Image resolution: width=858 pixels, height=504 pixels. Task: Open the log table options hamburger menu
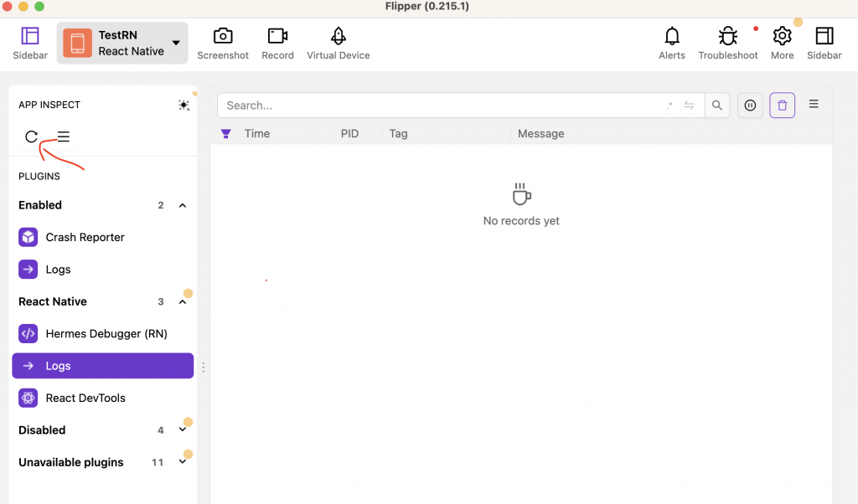coord(814,104)
